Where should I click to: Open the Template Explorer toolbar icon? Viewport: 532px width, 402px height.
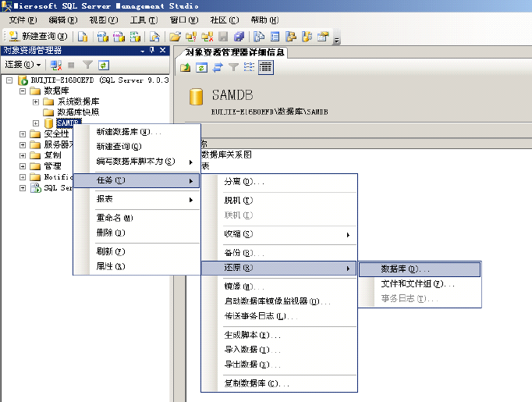[307, 37]
